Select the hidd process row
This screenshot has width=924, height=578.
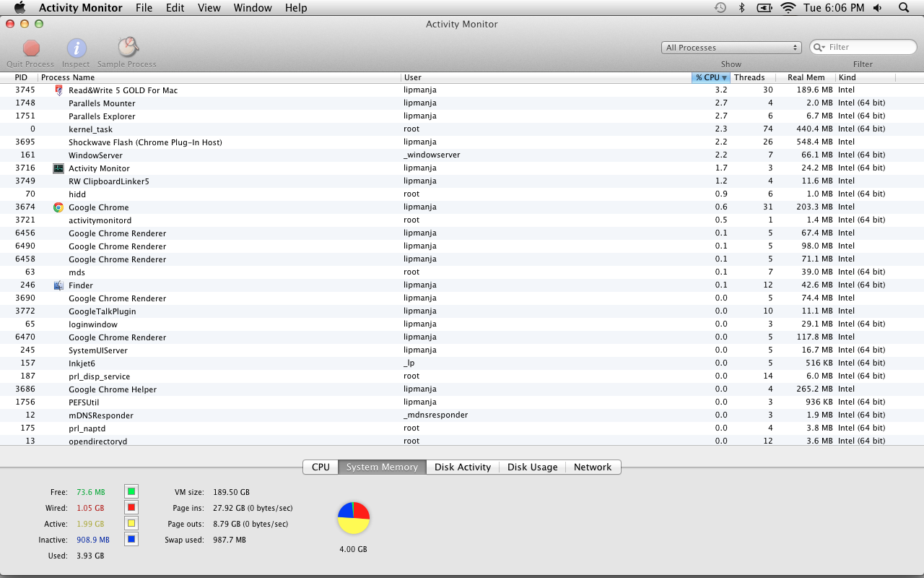[x=462, y=194]
